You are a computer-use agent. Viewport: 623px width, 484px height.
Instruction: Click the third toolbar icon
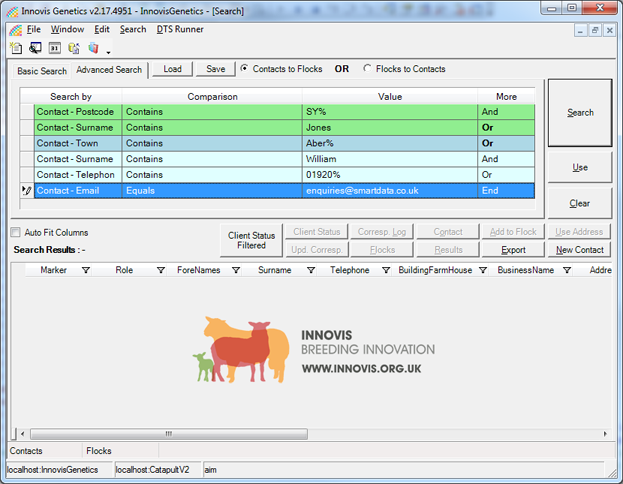pos(55,48)
